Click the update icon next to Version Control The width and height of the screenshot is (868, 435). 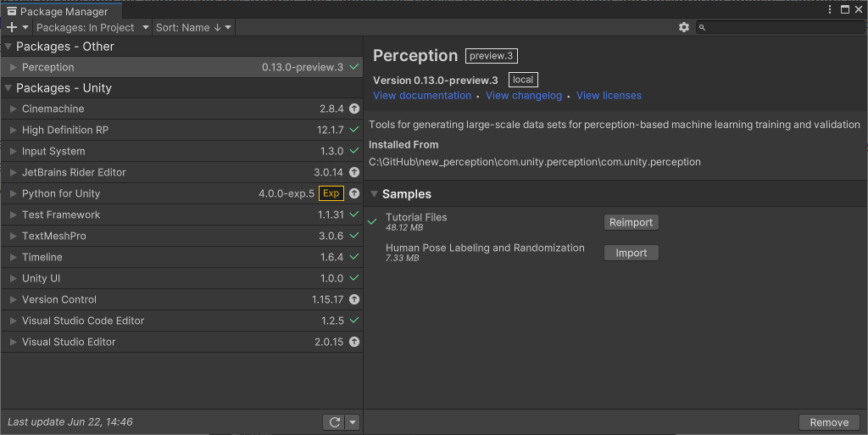click(354, 300)
